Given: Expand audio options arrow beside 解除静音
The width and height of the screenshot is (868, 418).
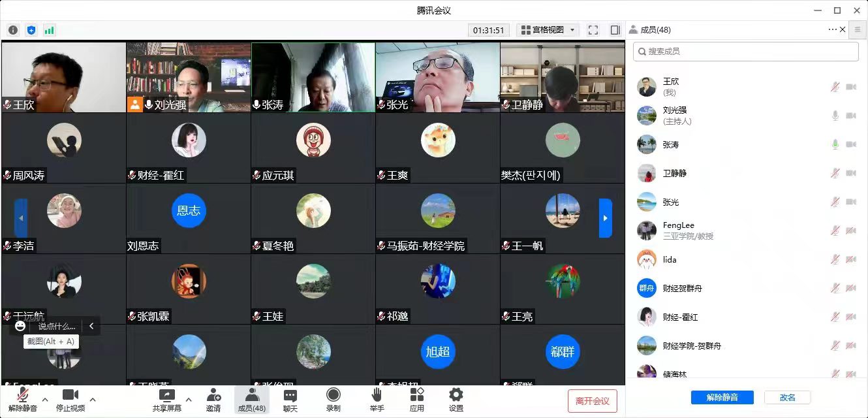Looking at the screenshot, I should pos(45,400).
